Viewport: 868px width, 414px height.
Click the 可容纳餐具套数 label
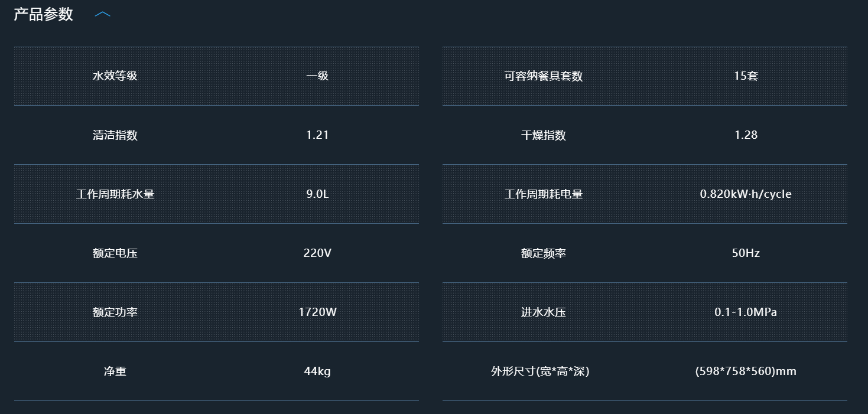pos(544,76)
